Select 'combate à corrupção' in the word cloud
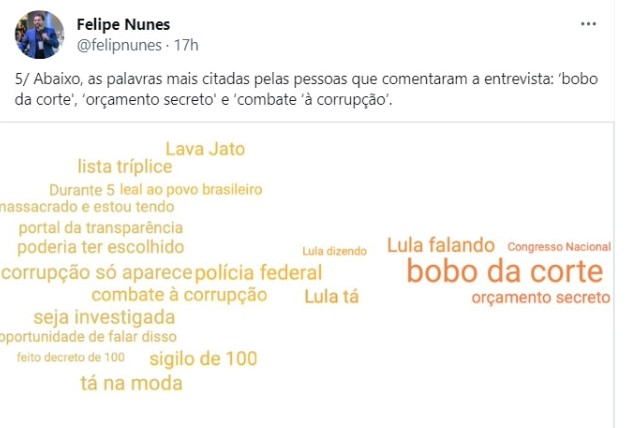The image size is (638, 428). tap(179, 295)
